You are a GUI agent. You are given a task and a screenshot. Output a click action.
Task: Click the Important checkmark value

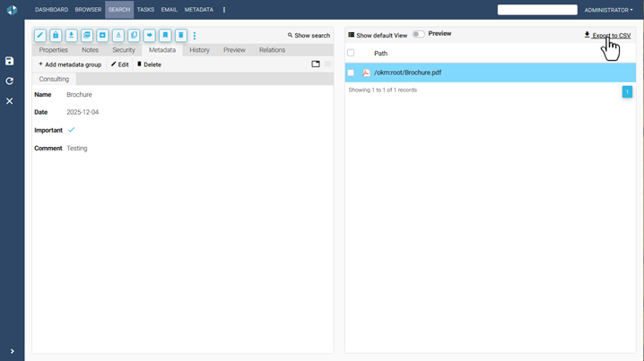[71, 130]
